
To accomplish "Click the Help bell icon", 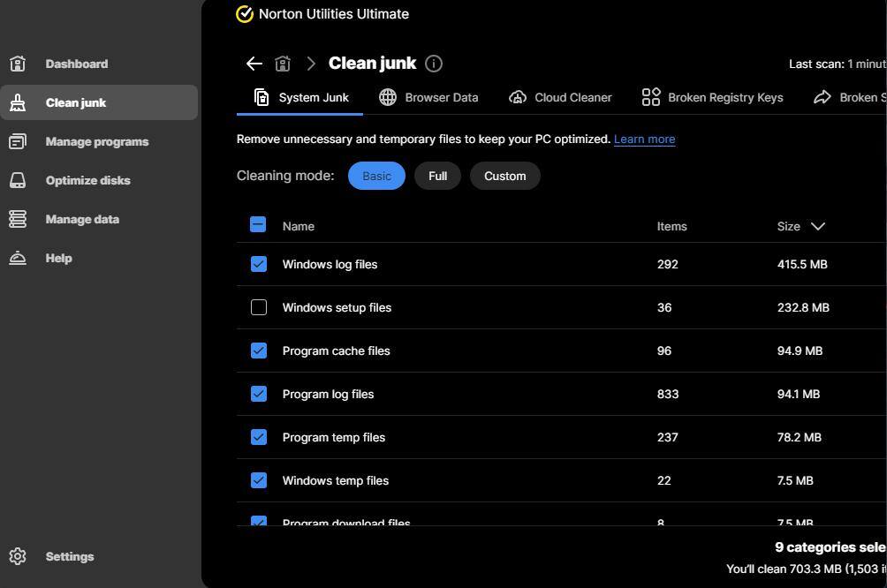I will pos(18,258).
